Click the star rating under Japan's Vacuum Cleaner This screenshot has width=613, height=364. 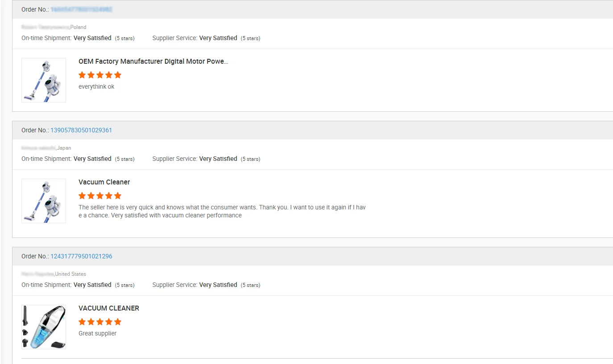100,196
